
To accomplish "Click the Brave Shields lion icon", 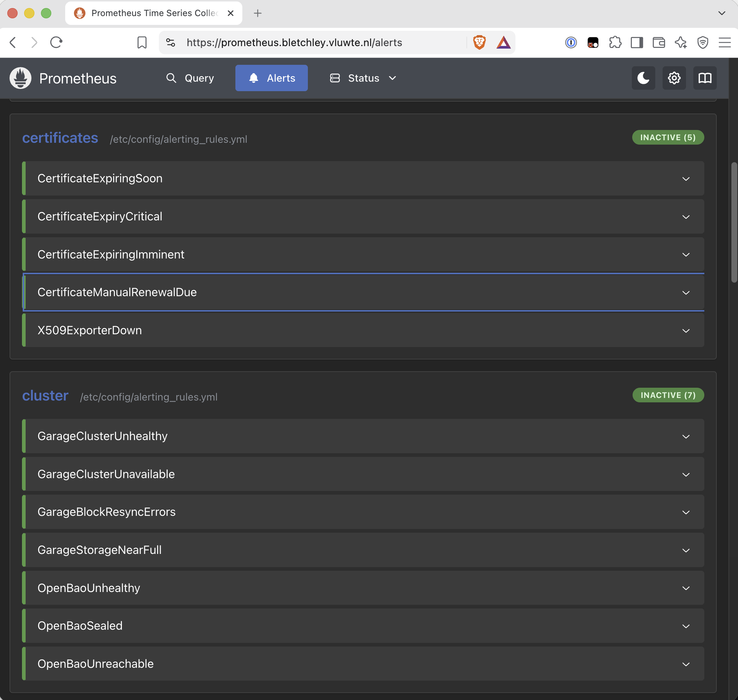I will click(480, 42).
